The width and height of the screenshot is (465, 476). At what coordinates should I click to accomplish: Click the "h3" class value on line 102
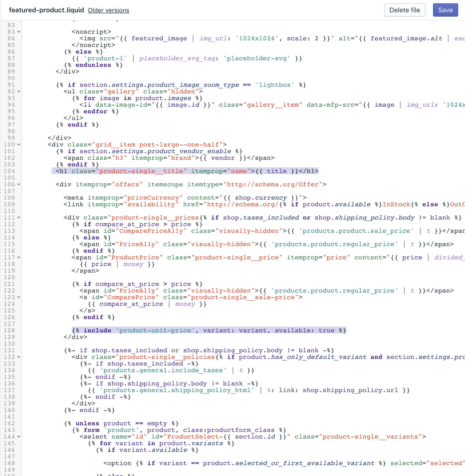pyautogui.click(x=119, y=158)
